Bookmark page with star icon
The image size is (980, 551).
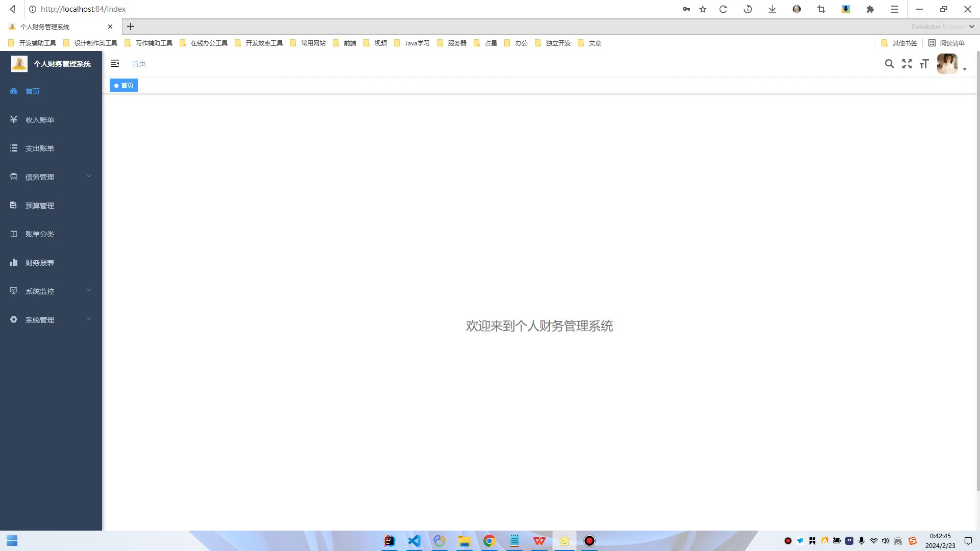tap(703, 9)
